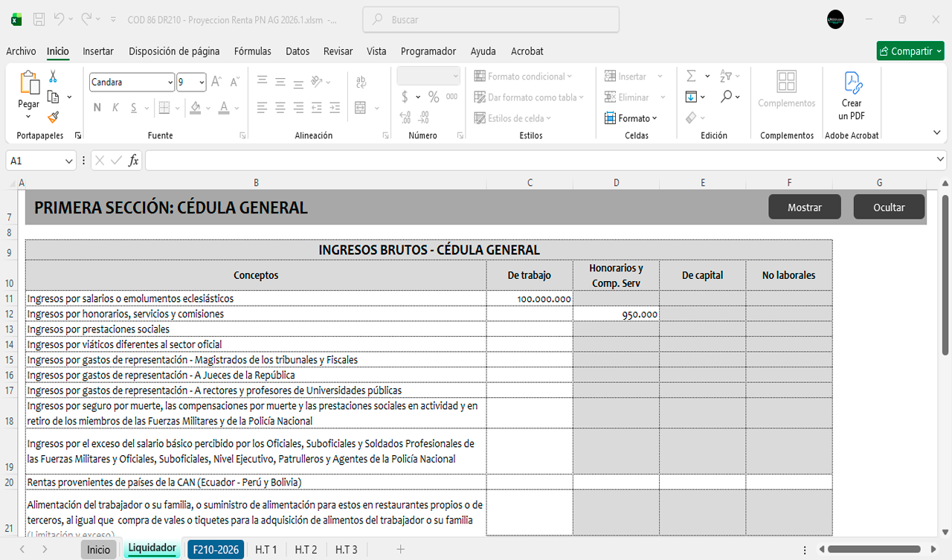
Task: Click the accounting number format dollar icon
Action: 405,97
